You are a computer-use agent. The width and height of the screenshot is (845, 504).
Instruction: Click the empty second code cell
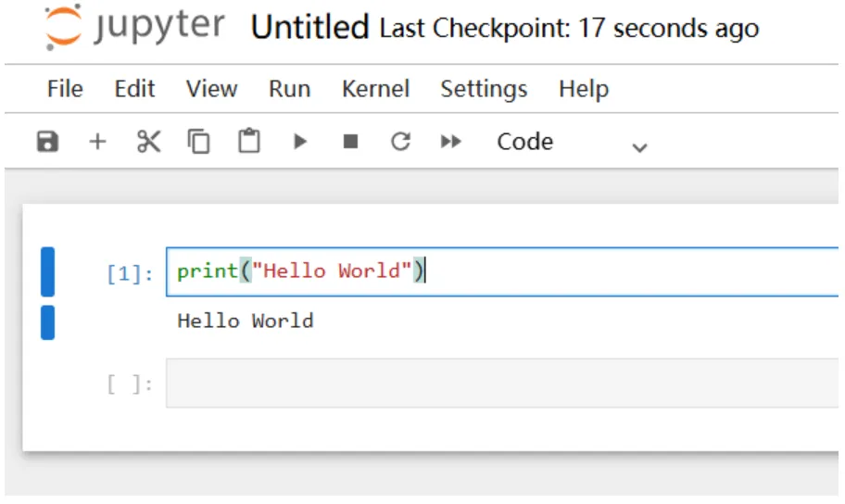(500, 384)
